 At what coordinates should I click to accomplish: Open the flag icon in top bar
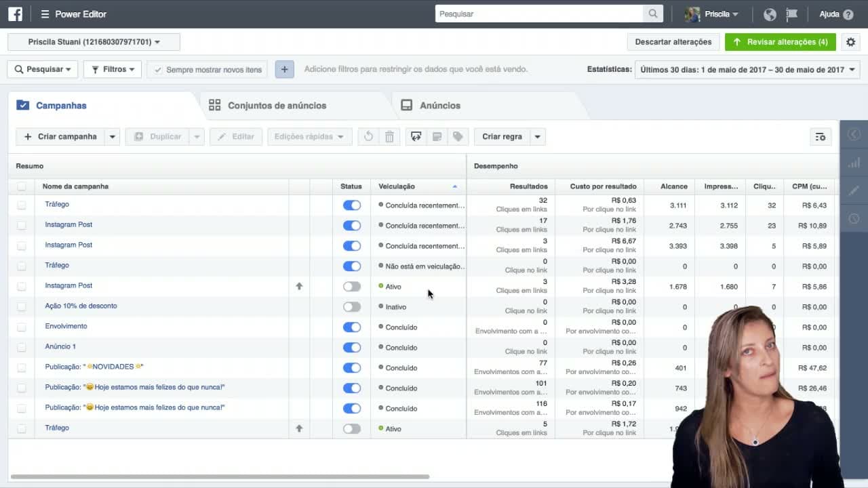[791, 14]
